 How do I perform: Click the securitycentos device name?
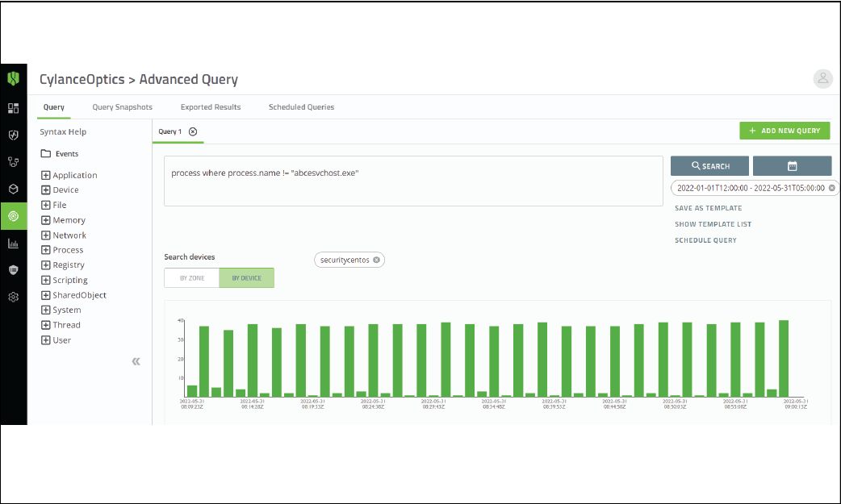point(345,260)
